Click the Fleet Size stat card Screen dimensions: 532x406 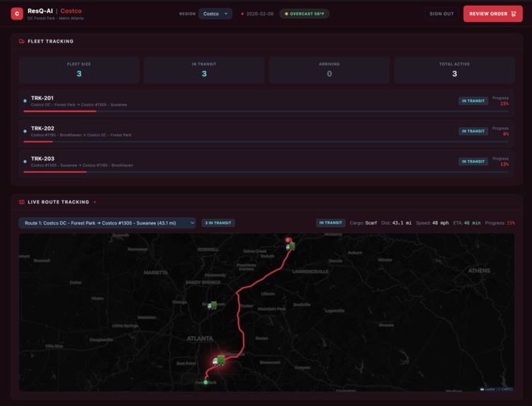[79, 70]
